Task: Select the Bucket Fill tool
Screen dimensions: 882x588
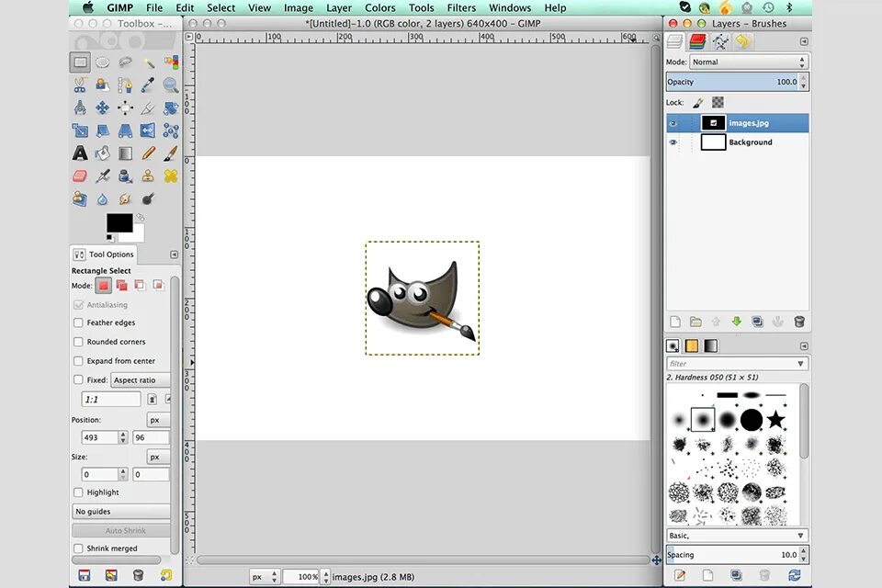Action: pos(102,153)
